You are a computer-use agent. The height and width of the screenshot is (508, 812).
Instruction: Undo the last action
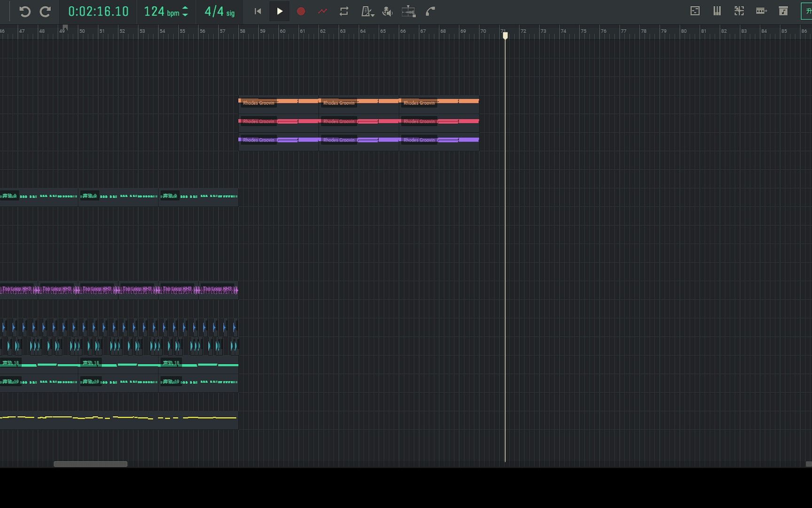coord(25,11)
